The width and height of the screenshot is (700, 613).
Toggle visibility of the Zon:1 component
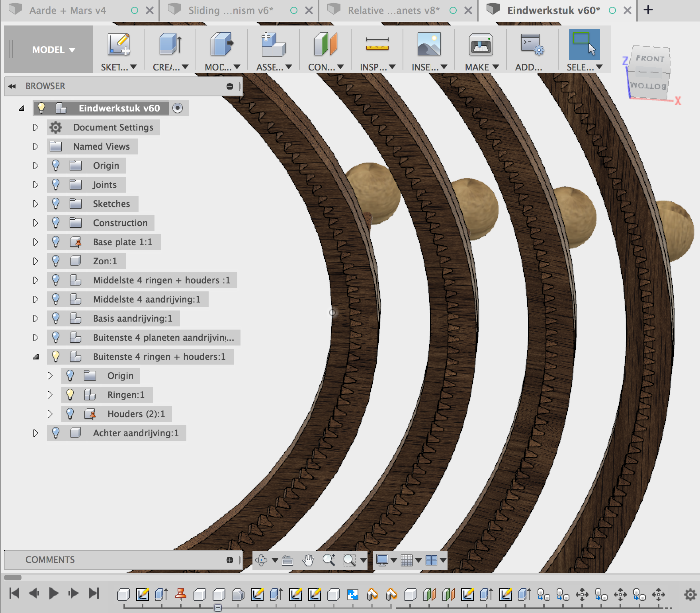click(x=55, y=261)
